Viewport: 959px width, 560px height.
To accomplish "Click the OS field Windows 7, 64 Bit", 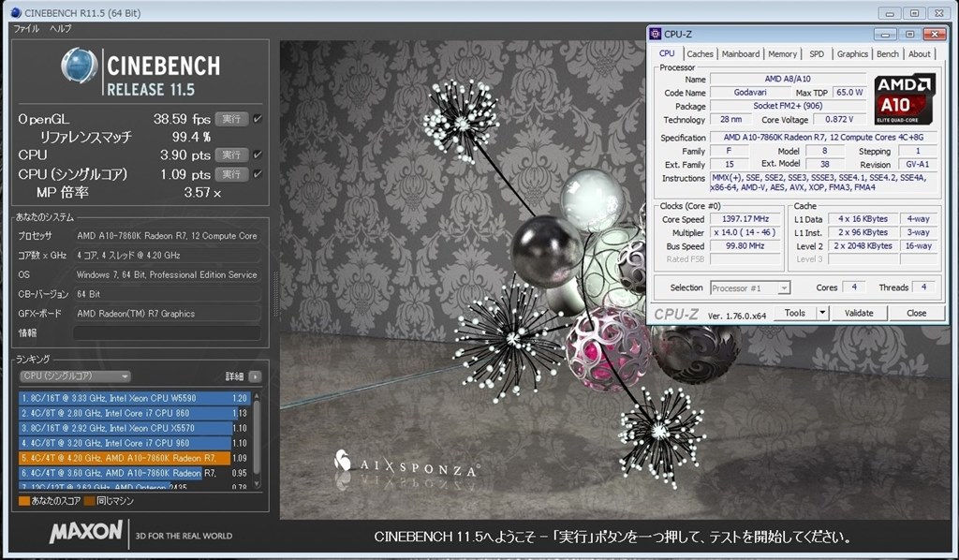I will click(167, 274).
